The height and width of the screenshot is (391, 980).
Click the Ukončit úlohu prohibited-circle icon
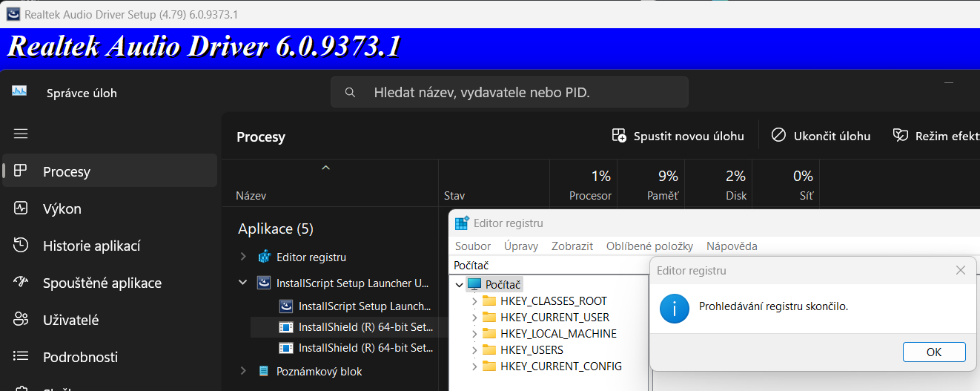(778, 135)
